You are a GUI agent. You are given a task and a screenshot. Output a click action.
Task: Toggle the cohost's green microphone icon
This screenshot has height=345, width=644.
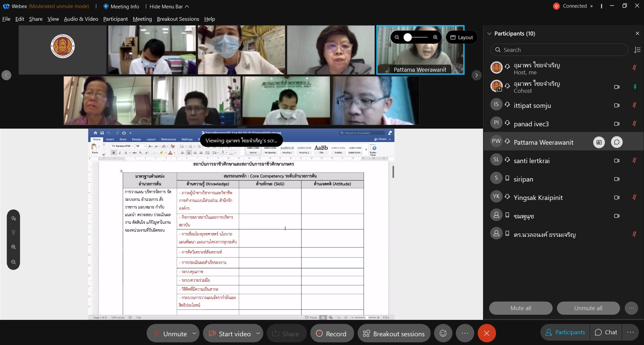coord(635,87)
